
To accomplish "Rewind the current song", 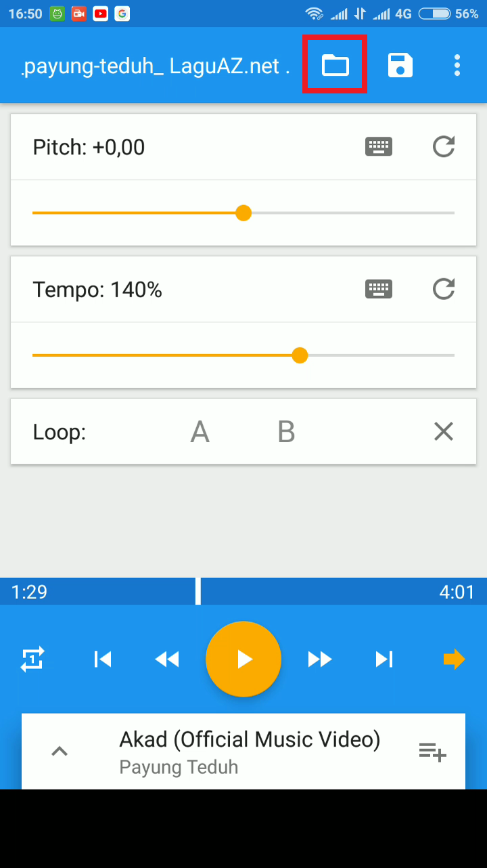I will click(x=167, y=659).
